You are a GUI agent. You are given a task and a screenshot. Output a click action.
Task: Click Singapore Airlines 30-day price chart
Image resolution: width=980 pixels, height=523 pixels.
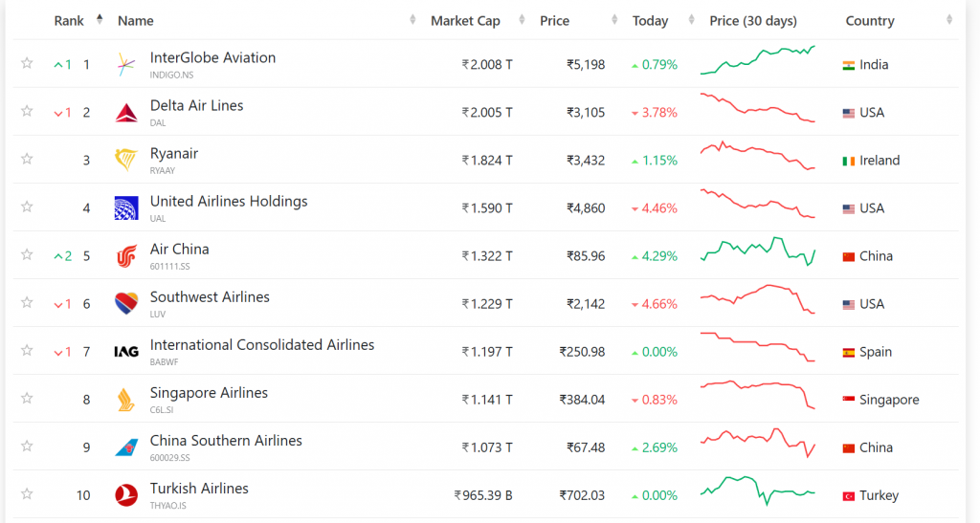tap(758, 395)
